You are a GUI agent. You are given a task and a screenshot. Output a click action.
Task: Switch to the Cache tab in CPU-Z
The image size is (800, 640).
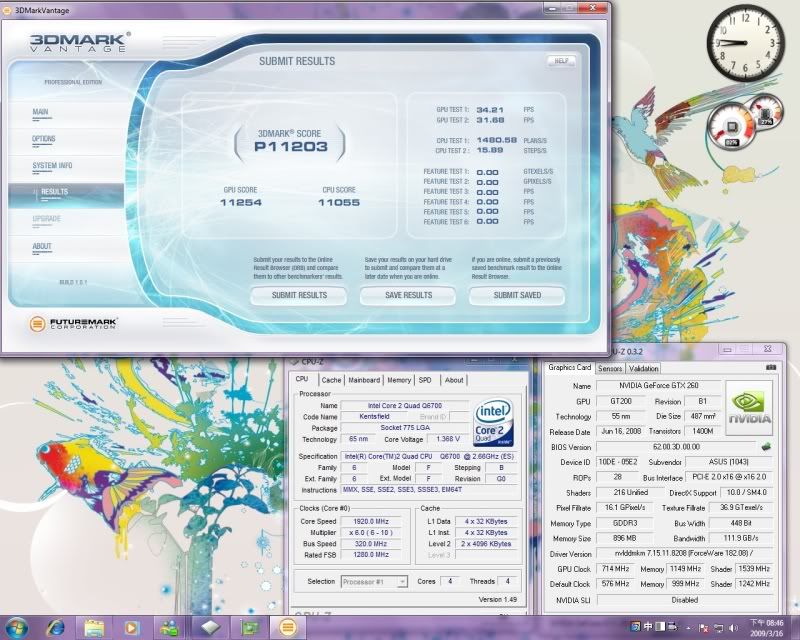pos(331,380)
